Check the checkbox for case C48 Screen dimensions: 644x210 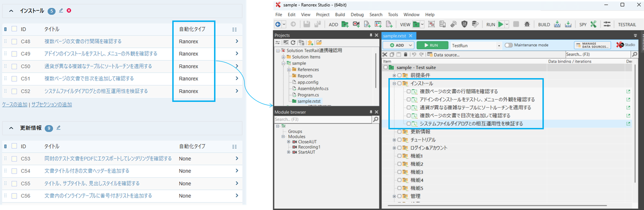(x=14, y=41)
